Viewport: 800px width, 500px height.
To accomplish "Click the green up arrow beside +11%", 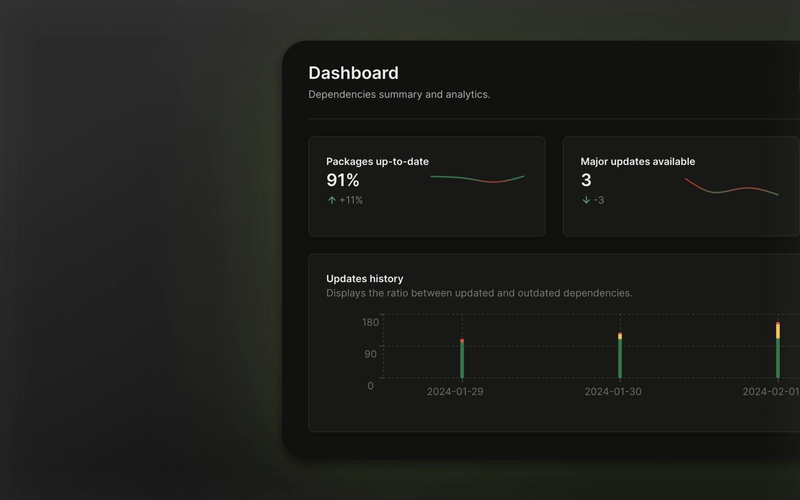I will tap(332, 200).
